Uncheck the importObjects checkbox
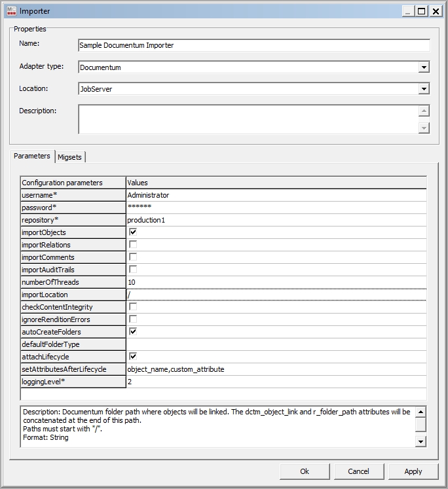The width and height of the screenshot is (448, 489). click(x=133, y=232)
